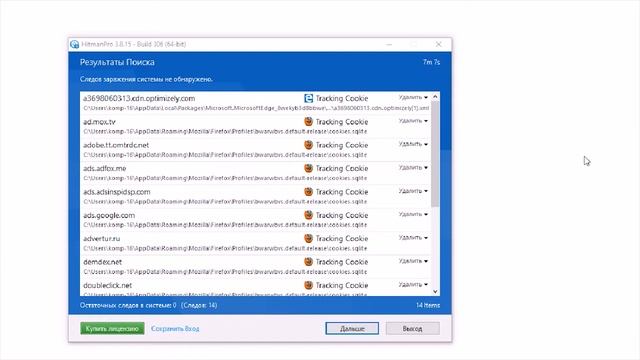This screenshot has width=640, height=360.
Task: Click the green Купить лицензию button
Action: [112, 329]
